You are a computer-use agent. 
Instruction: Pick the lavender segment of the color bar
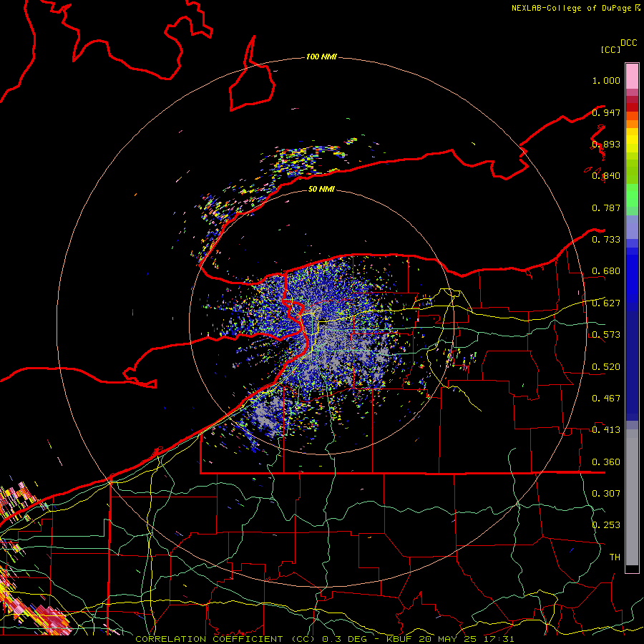[x=632, y=228]
